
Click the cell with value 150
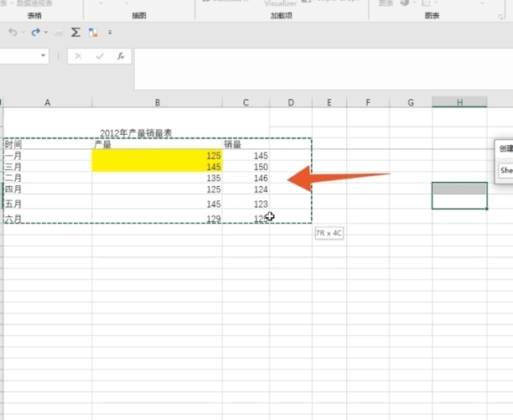(x=246, y=167)
